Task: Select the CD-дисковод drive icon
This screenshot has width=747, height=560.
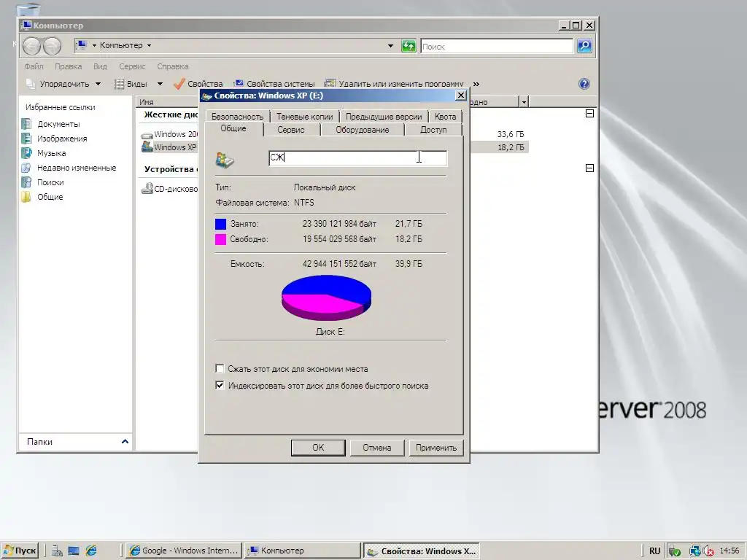Action: pyautogui.click(x=147, y=189)
